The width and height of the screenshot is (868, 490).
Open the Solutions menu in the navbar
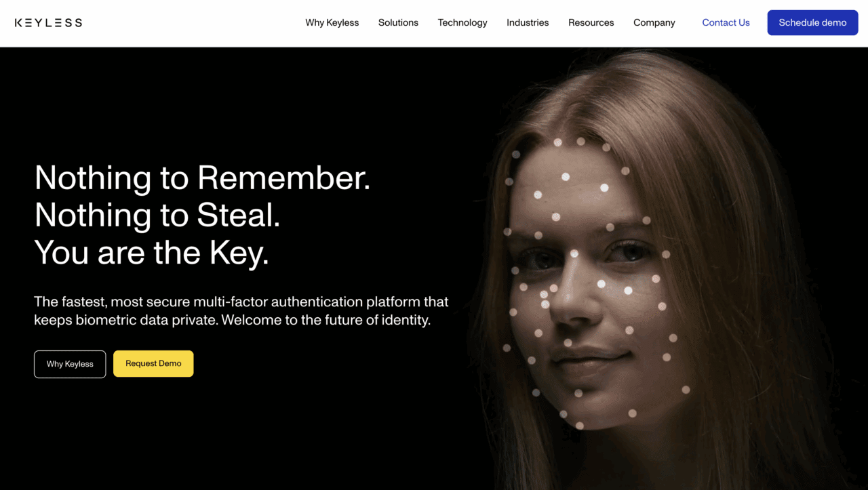pos(398,22)
